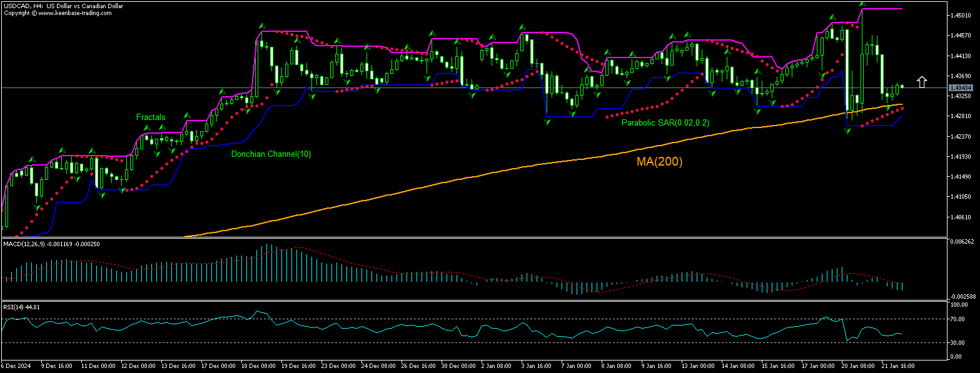Click the green fractal arrow at the chart's highest peak
The width and height of the screenshot is (980, 373).
pos(862,3)
